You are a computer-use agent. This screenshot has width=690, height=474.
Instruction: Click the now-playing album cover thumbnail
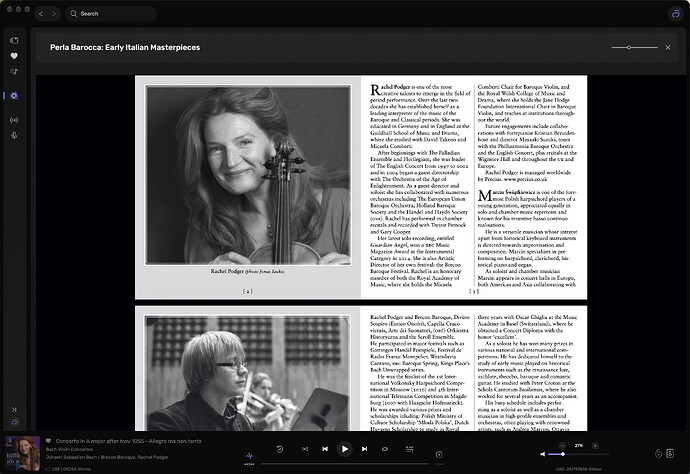pyautogui.click(x=22, y=453)
